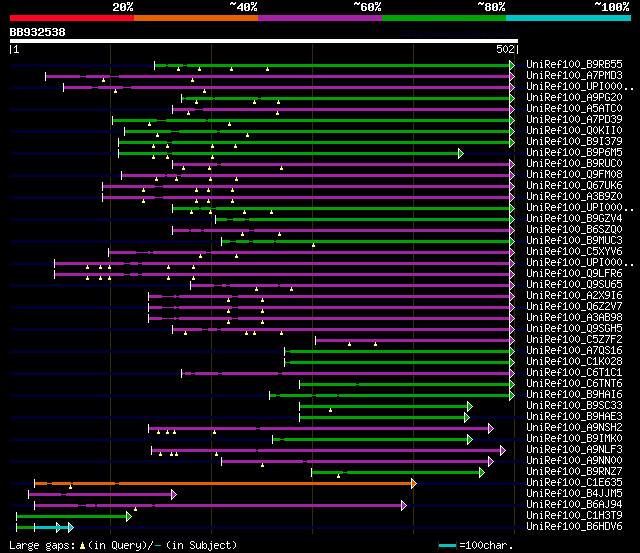
Task: Click the purple arrowhead ending B6AJ94 alignment
Action: [x=404, y=506]
